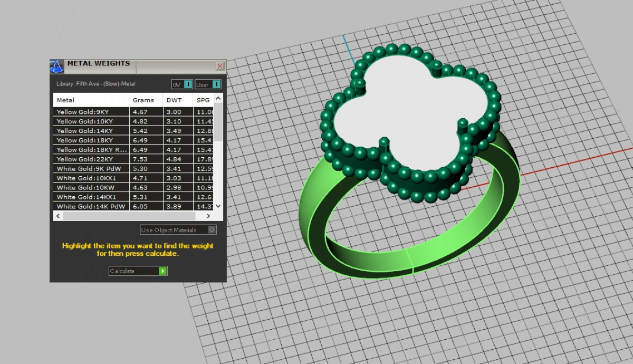Click the 3.03 DWT cell for 10KX1

(x=178, y=178)
